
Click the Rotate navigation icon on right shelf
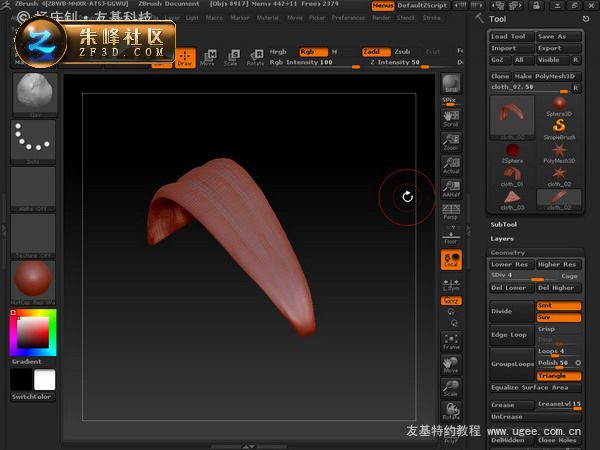(451, 411)
